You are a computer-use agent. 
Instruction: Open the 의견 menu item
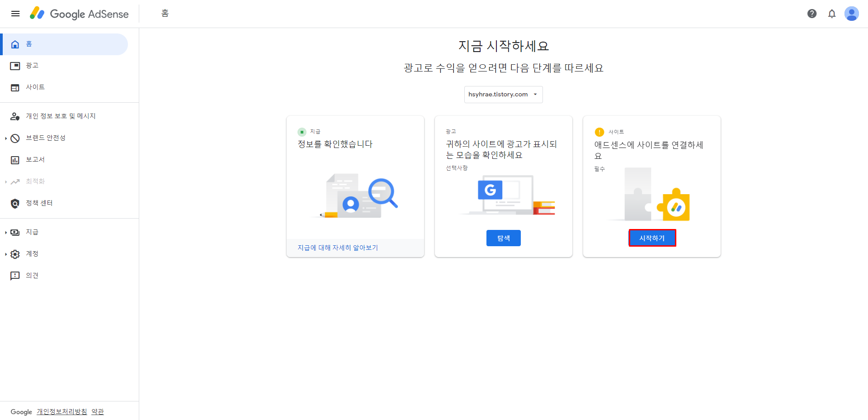pyautogui.click(x=64, y=276)
